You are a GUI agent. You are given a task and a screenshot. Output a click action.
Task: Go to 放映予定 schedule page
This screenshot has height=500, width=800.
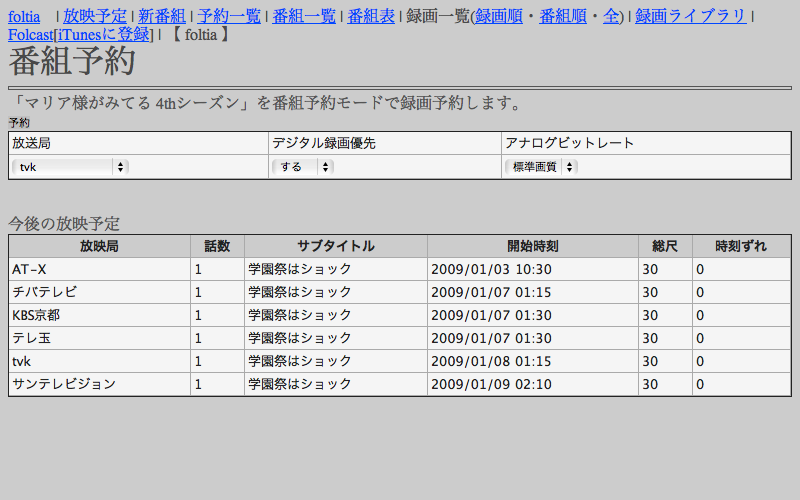pyautogui.click(x=94, y=16)
